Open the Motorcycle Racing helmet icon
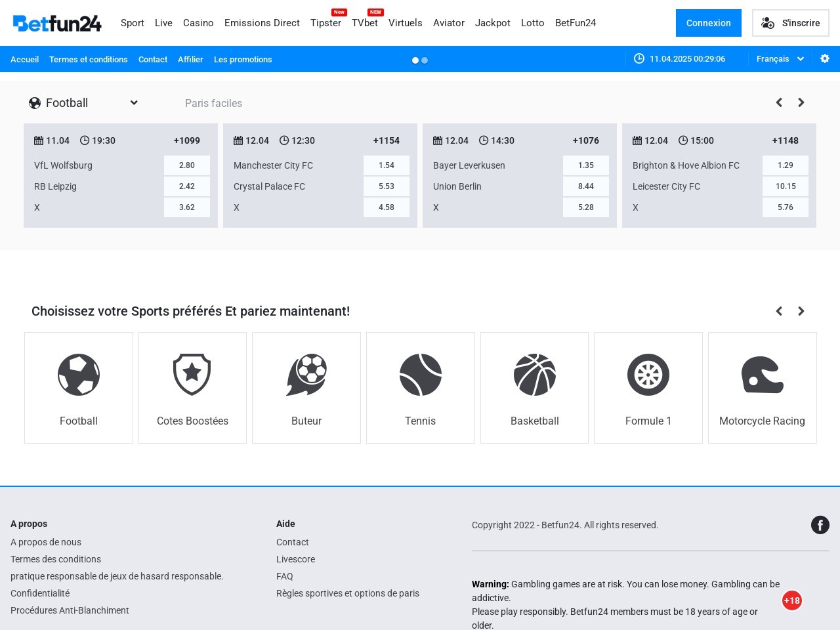 (x=762, y=375)
